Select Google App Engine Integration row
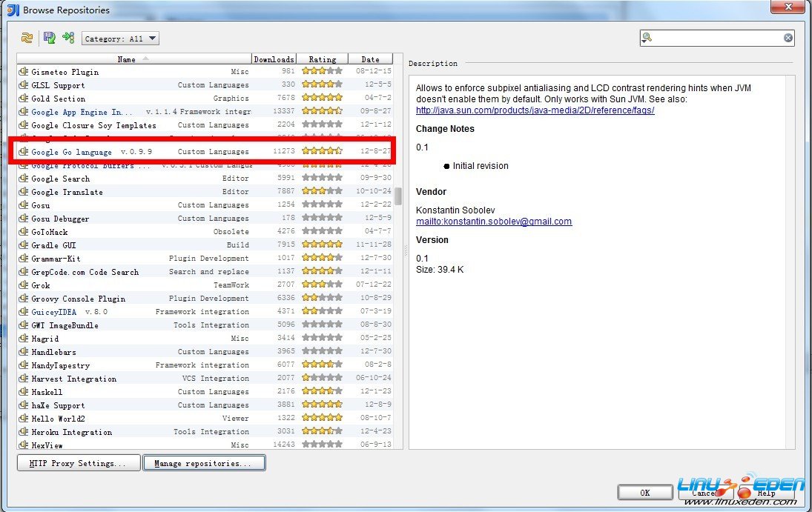This screenshot has height=512, width=812. (x=205, y=111)
